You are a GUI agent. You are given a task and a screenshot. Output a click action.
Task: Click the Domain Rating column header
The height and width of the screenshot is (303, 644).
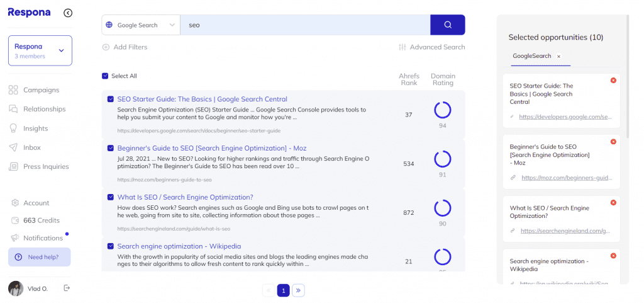pyautogui.click(x=443, y=79)
